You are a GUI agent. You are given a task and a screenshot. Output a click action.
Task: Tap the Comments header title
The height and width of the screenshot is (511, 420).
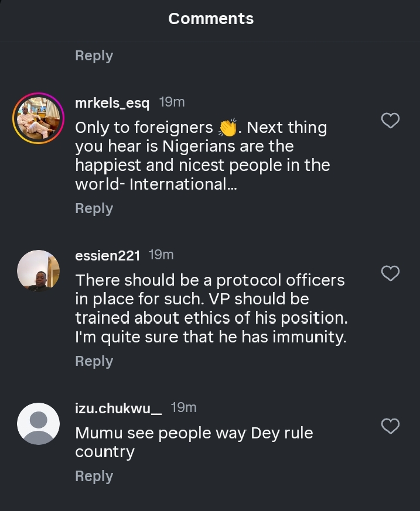(x=211, y=19)
